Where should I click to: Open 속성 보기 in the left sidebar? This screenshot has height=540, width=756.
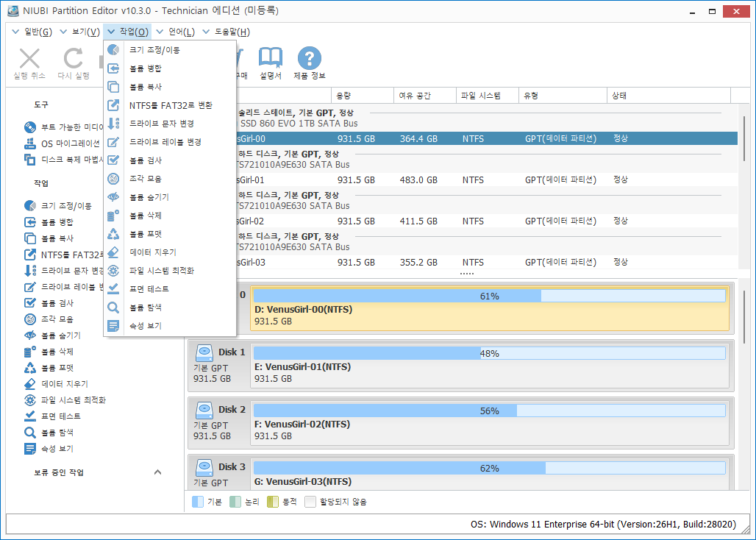coord(49,448)
